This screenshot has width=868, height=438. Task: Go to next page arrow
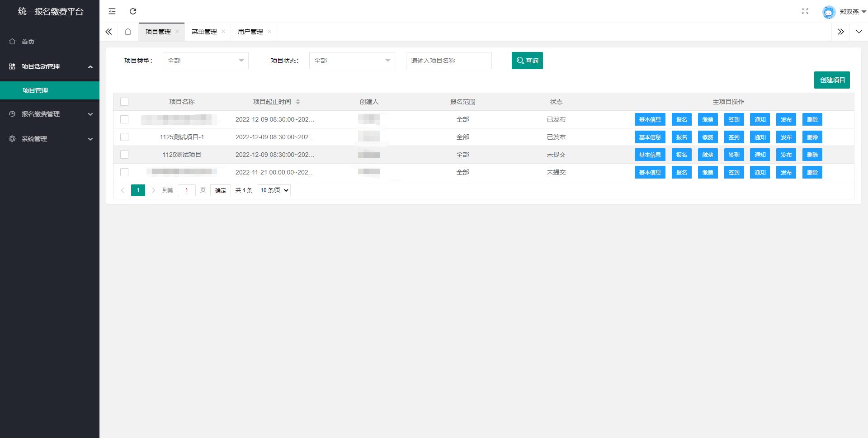pyautogui.click(x=153, y=190)
